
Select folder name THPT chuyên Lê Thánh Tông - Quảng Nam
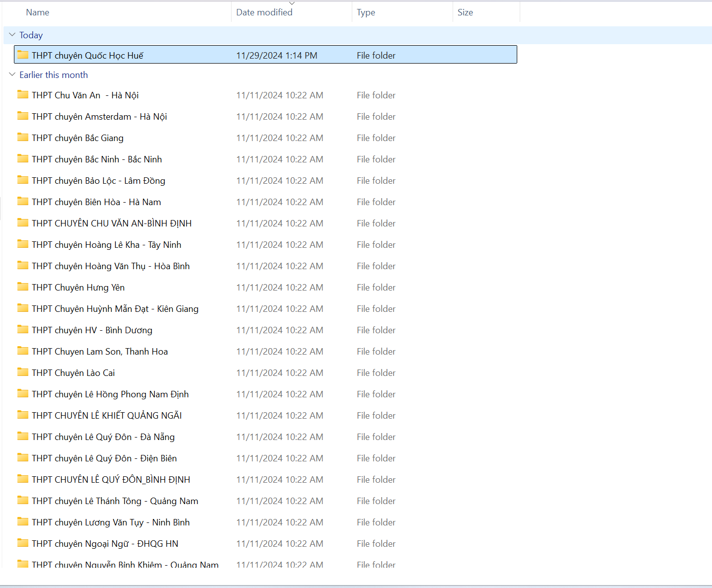[115, 501]
